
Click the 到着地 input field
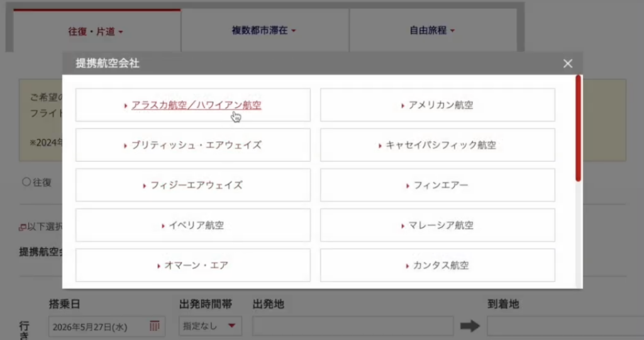click(565, 326)
